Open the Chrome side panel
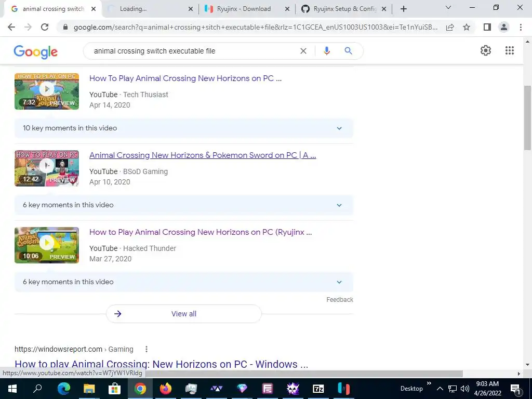 [x=487, y=27]
